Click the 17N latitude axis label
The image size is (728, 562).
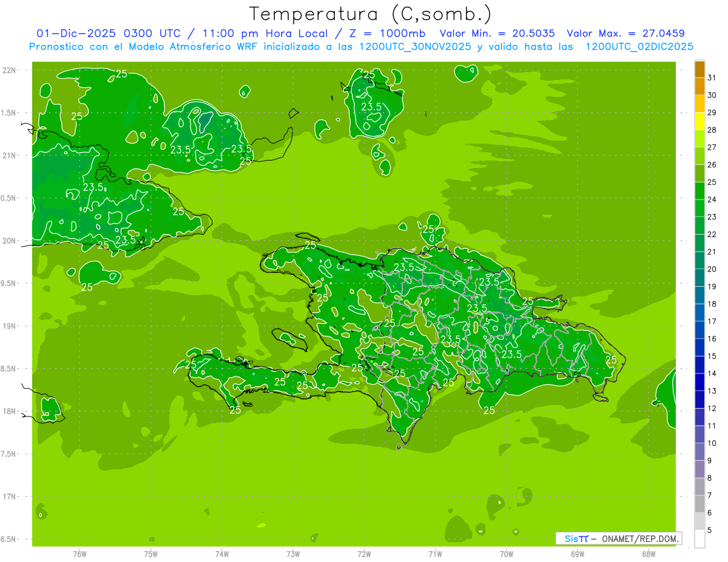pos(10,497)
